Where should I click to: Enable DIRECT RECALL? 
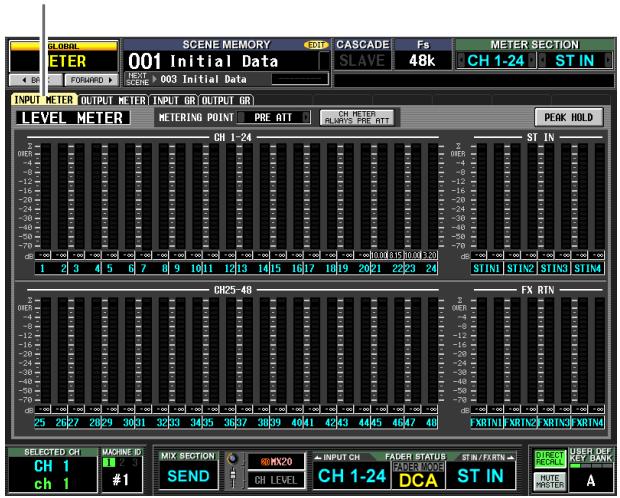tap(549, 459)
